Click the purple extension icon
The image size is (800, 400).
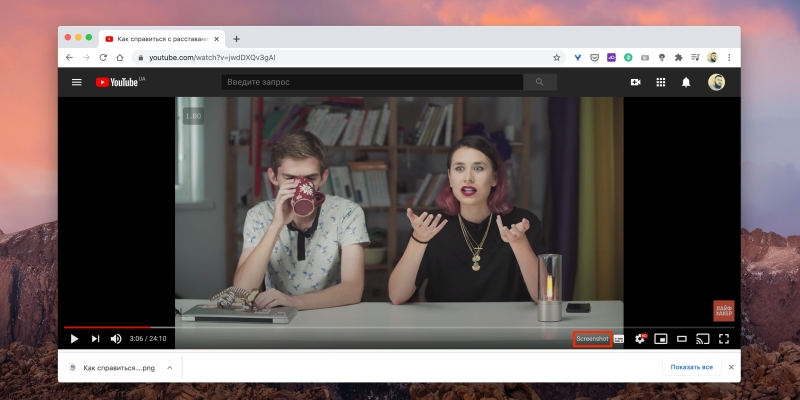click(611, 58)
